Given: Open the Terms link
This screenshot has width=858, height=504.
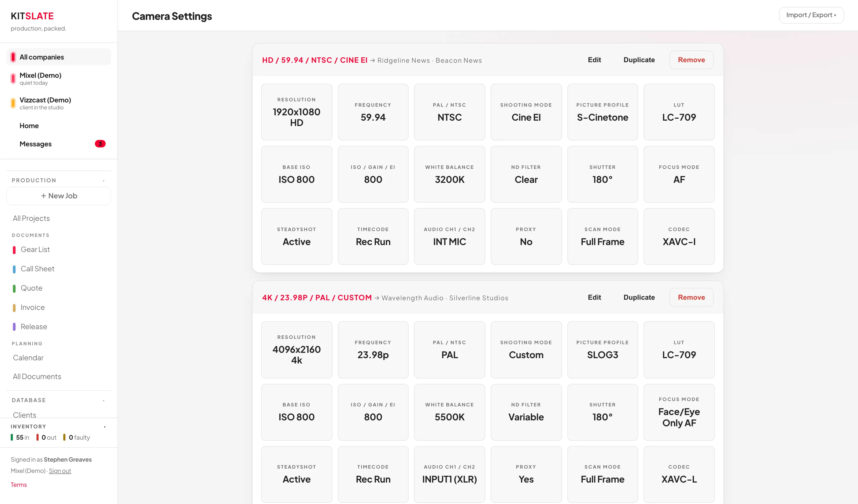Looking at the screenshot, I should pos(19,485).
